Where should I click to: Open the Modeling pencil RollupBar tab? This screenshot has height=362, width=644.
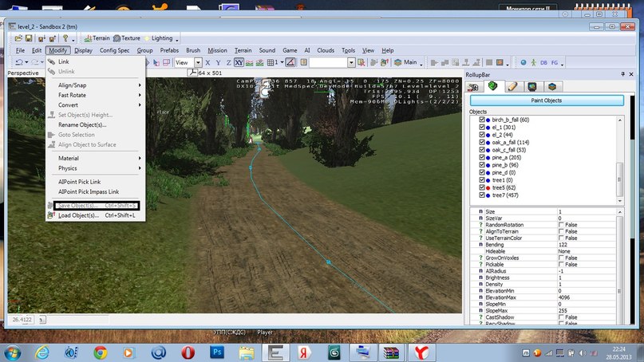point(512,87)
